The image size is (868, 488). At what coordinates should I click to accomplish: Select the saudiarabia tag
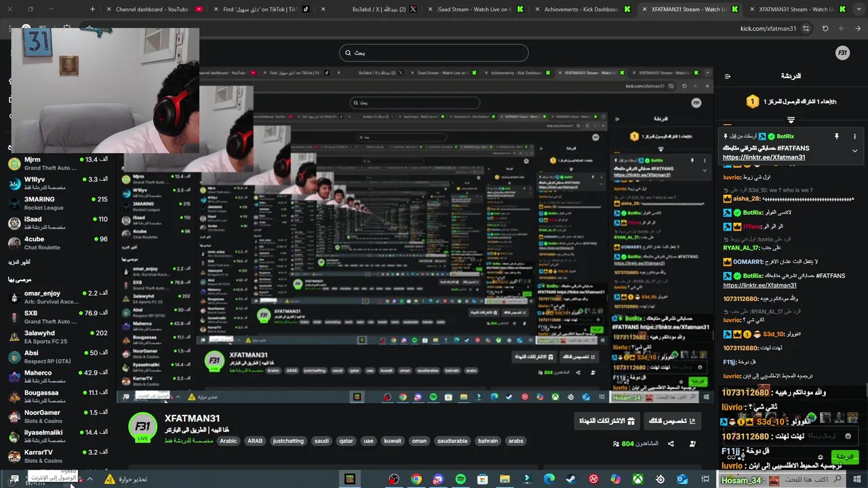[x=452, y=441]
